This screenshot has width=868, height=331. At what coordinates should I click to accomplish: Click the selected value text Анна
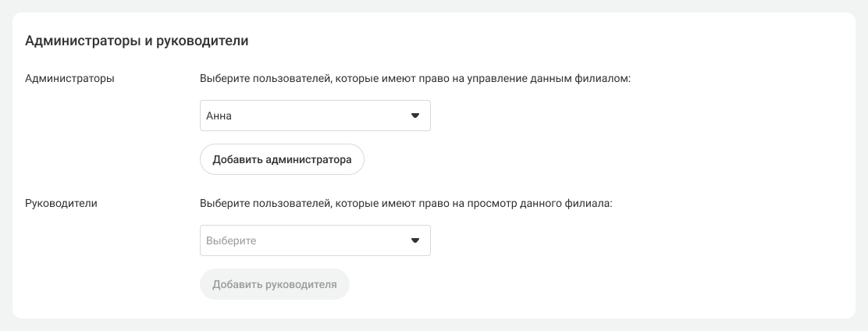click(219, 116)
